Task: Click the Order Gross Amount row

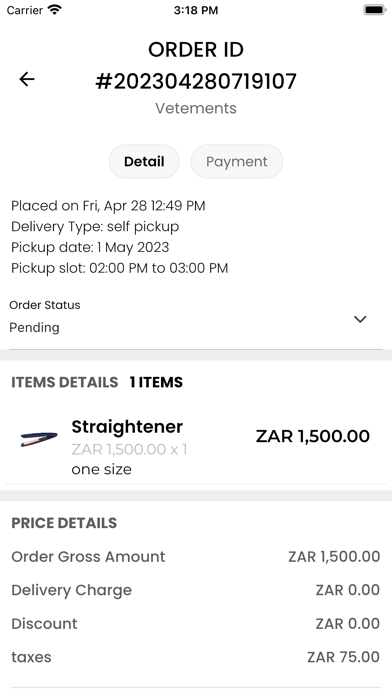Action: click(x=195, y=557)
